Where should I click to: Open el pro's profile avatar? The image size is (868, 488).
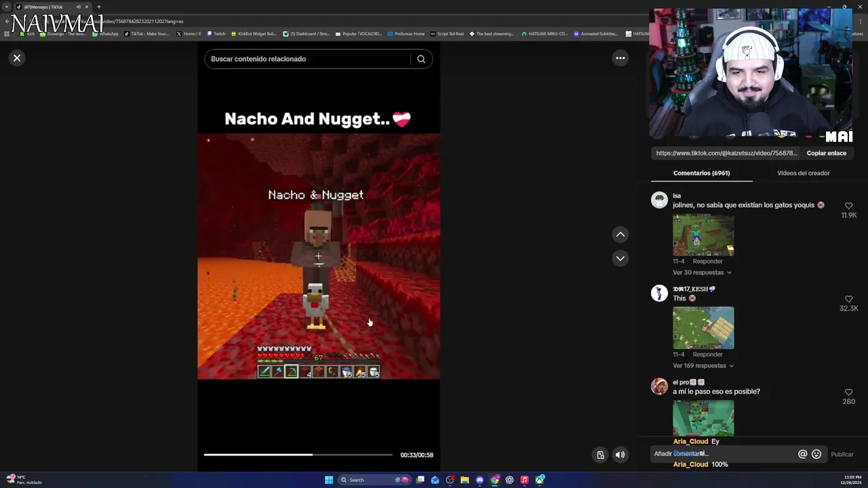click(x=659, y=386)
